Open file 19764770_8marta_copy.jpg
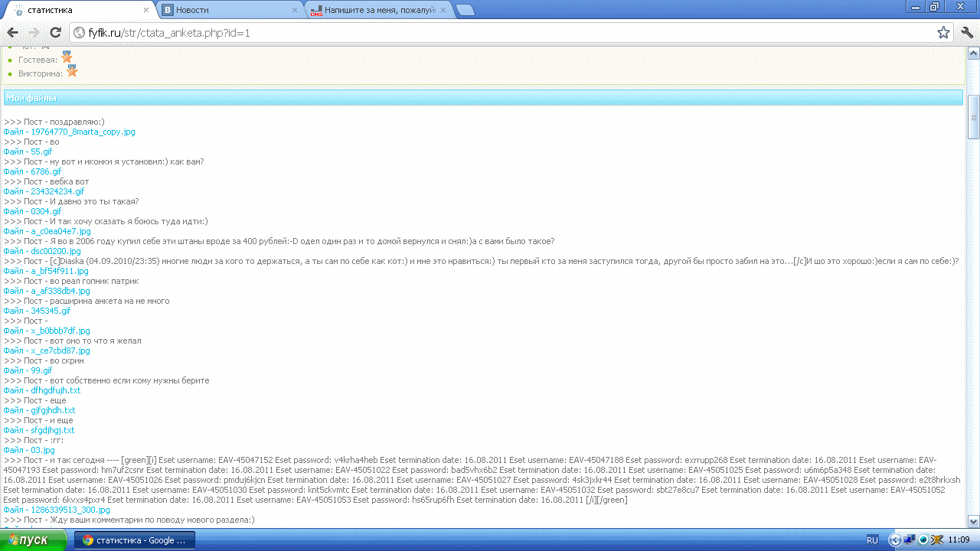 click(69, 132)
